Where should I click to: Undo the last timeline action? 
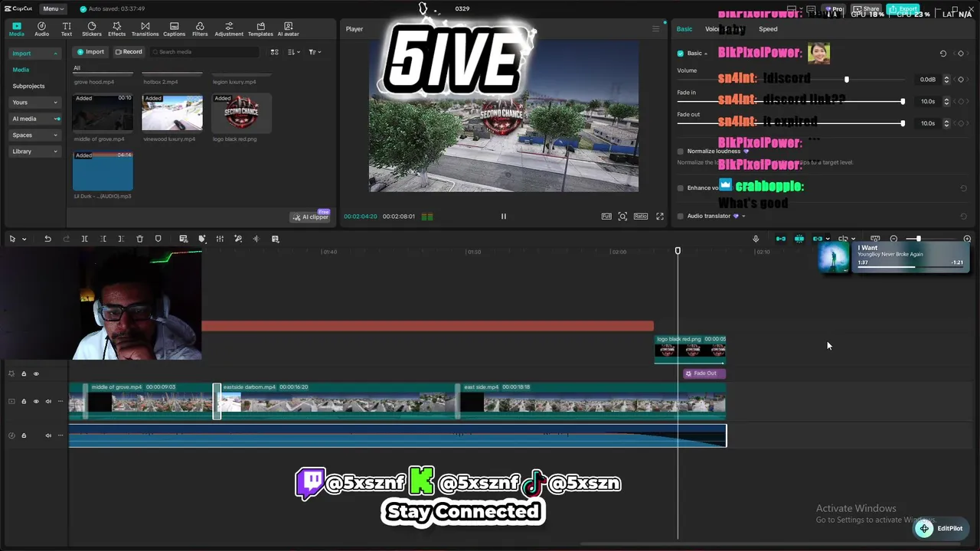[x=47, y=240]
